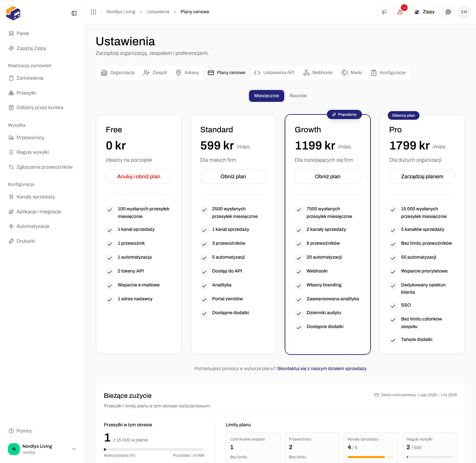This screenshot has width=476, height=463.
Task: Open Ustawienia API tab
Action: point(274,73)
